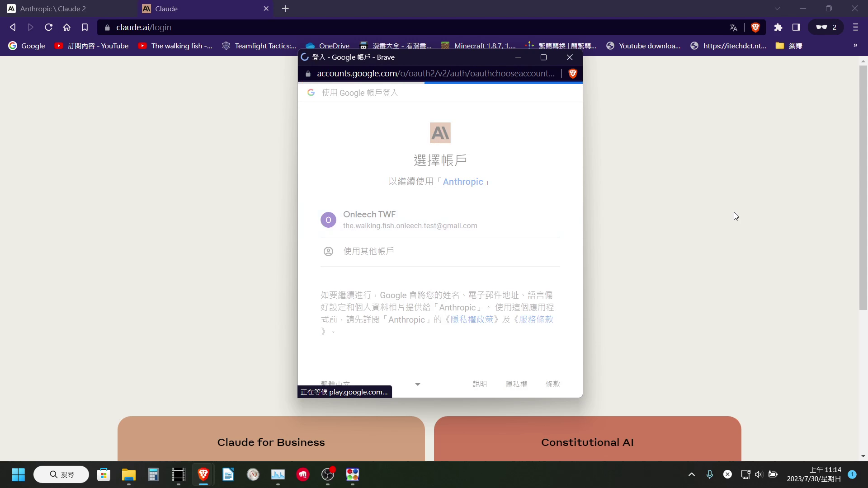This screenshot has height=488, width=868.
Task: Select 使用其他帳戶 to use another account
Action: point(440,251)
